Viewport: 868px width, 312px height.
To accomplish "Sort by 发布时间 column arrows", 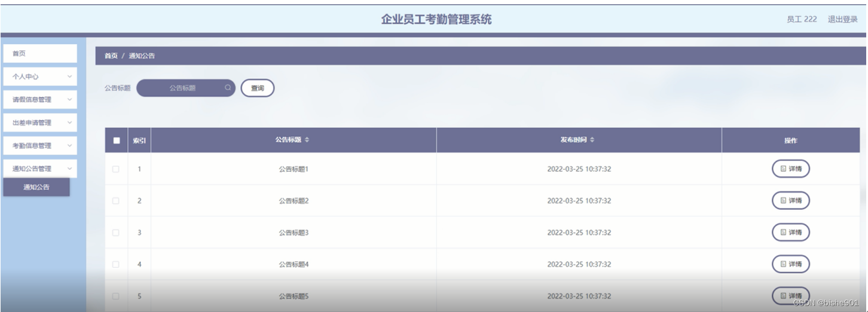I will 592,140.
